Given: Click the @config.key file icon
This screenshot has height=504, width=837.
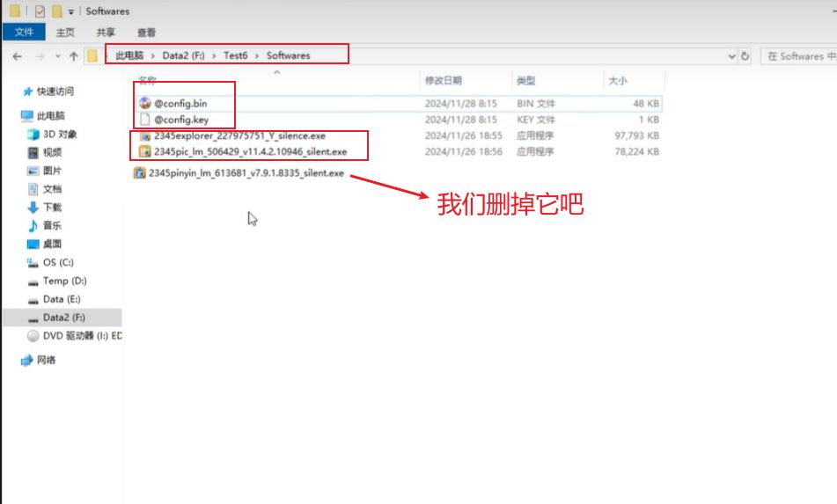Looking at the screenshot, I should (145, 120).
